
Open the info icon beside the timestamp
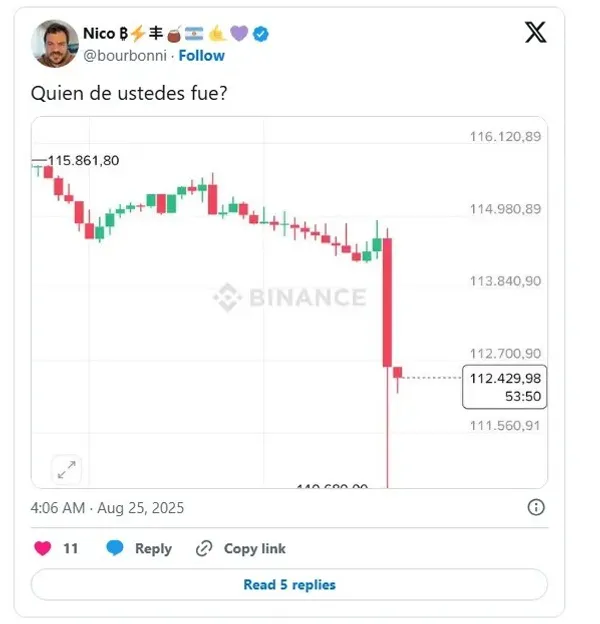click(x=536, y=507)
